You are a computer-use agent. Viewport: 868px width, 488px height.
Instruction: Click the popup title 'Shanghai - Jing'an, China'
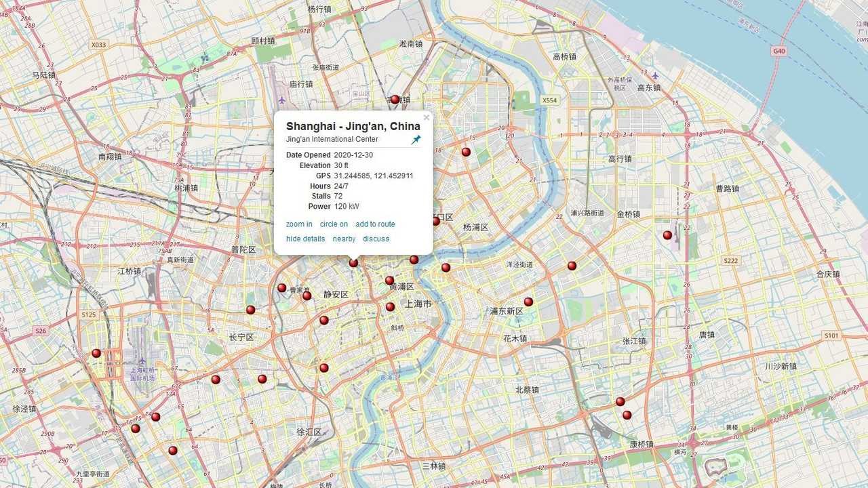coord(353,126)
